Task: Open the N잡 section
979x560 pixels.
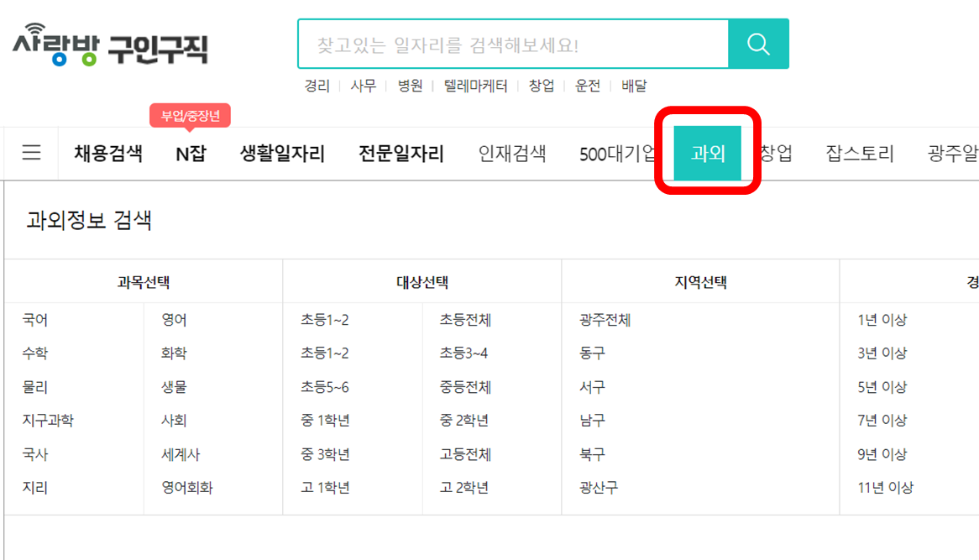Action: [190, 153]
